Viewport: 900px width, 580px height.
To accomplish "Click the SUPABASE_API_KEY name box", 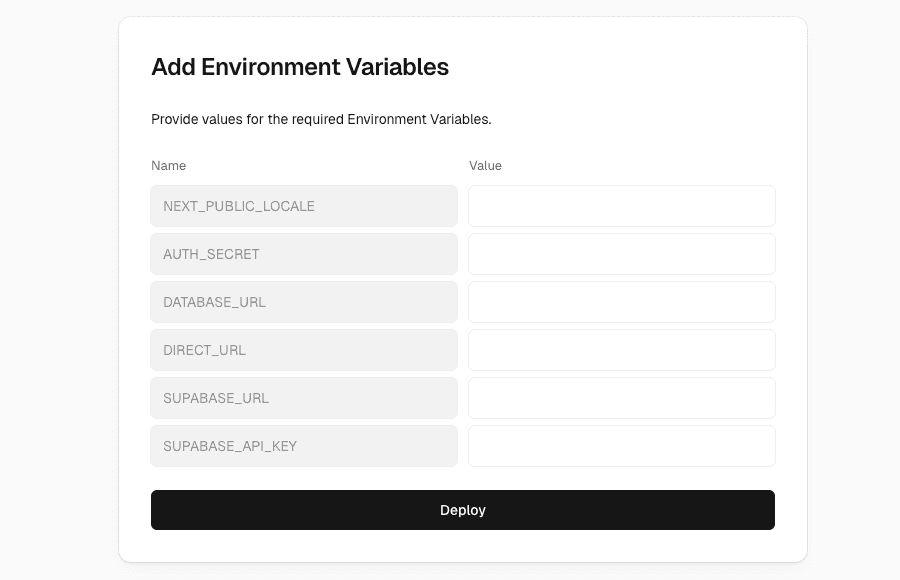I will (x=304, y=446).
